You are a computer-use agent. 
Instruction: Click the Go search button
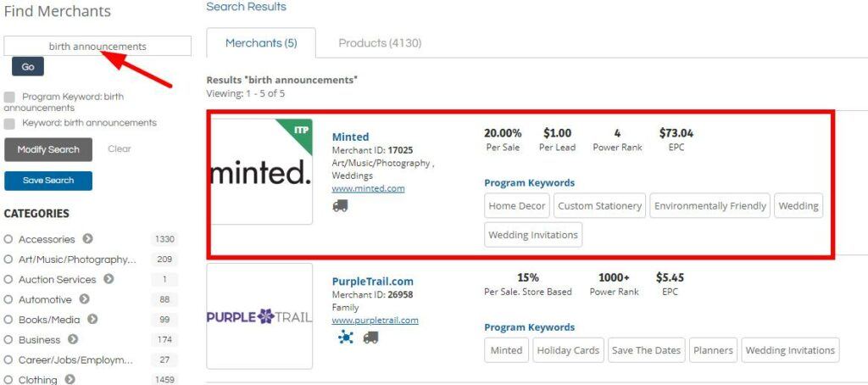(x=28, y=67)
